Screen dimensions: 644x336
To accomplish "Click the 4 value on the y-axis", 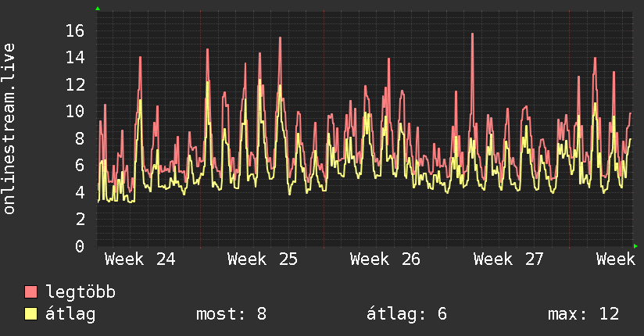I will click(x=80, y=192).
